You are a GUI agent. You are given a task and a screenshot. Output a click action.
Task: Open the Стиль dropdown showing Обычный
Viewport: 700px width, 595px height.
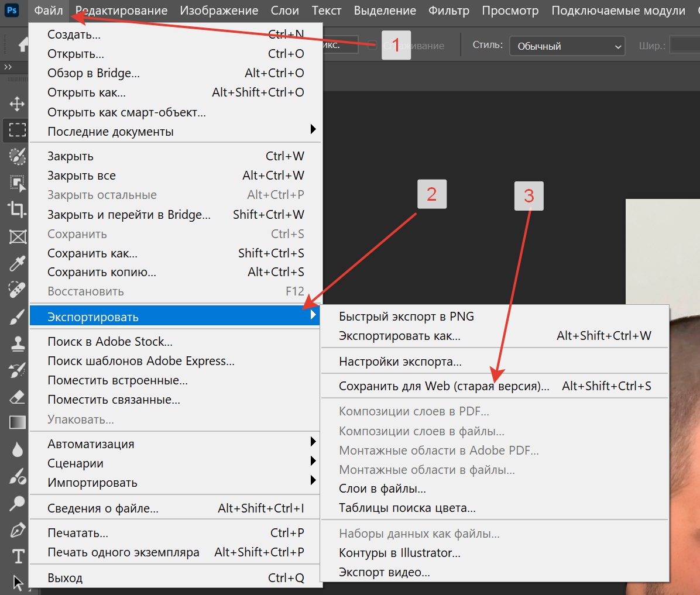point(567,46)
